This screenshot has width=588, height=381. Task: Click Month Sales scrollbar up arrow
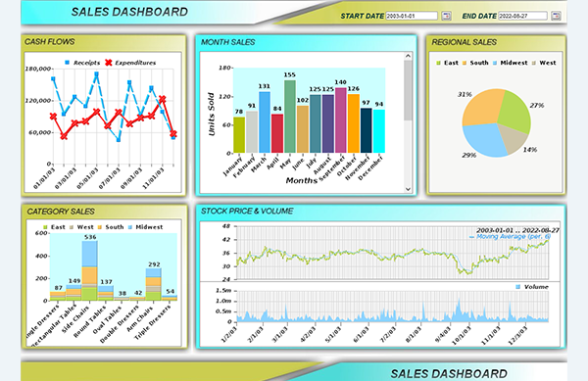408,56
